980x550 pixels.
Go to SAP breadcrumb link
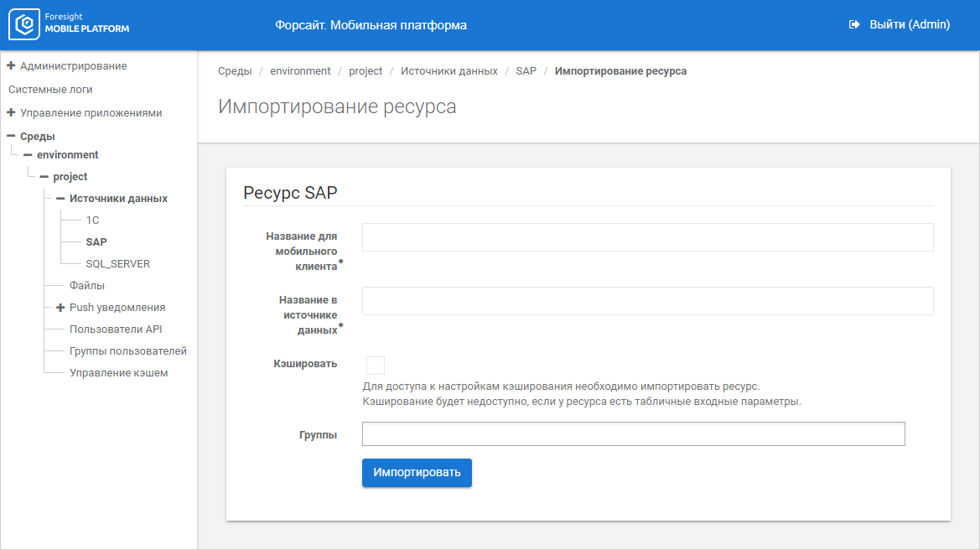click(526, 71)
